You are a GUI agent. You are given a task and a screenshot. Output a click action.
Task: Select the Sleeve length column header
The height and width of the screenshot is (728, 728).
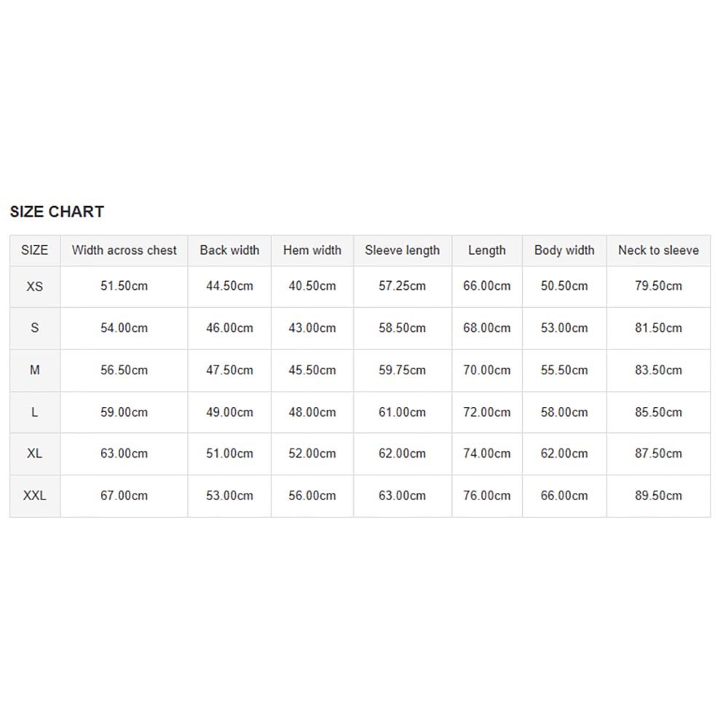point(402,250)
